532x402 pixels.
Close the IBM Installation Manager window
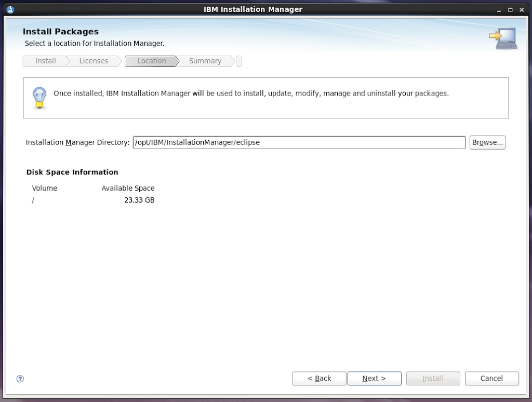[521, 9]
